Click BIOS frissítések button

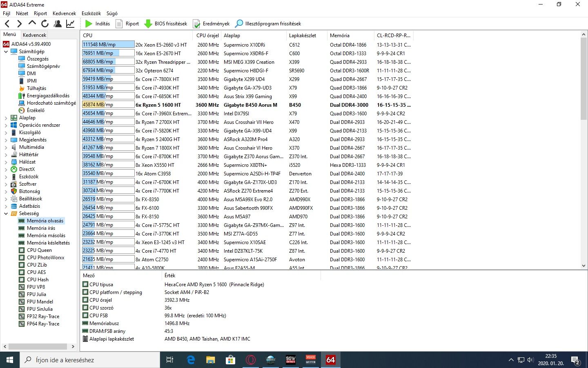166,24
